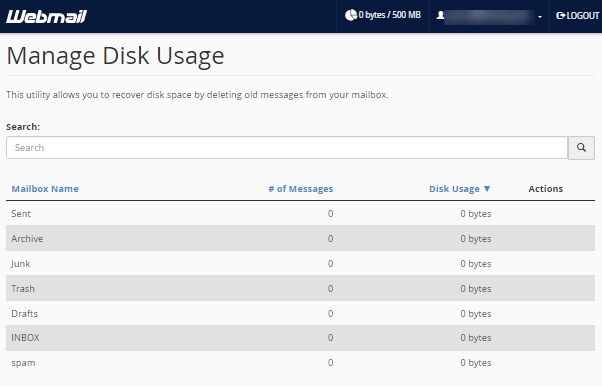
Task: Click the disk usage pie chart icon
Action: pos(351,15)
